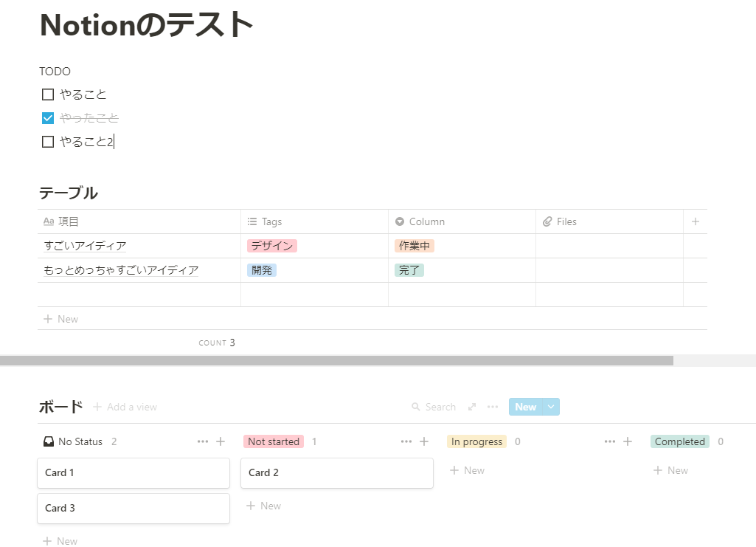Select the 開発 tag
Screen dimensions: 756x547
point(262,270)
